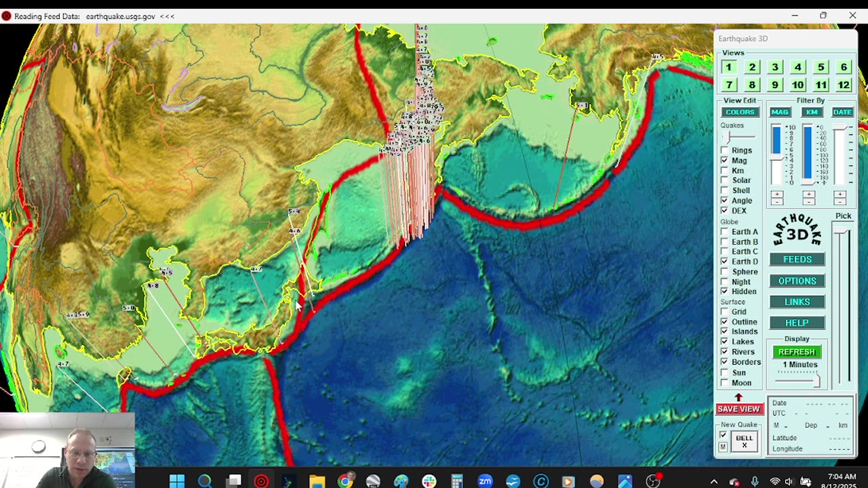Click the green REFRESH button
Image resolution: width=868 pixels, height=488 pixels.
pyautogui.click(x=797, y=352)
